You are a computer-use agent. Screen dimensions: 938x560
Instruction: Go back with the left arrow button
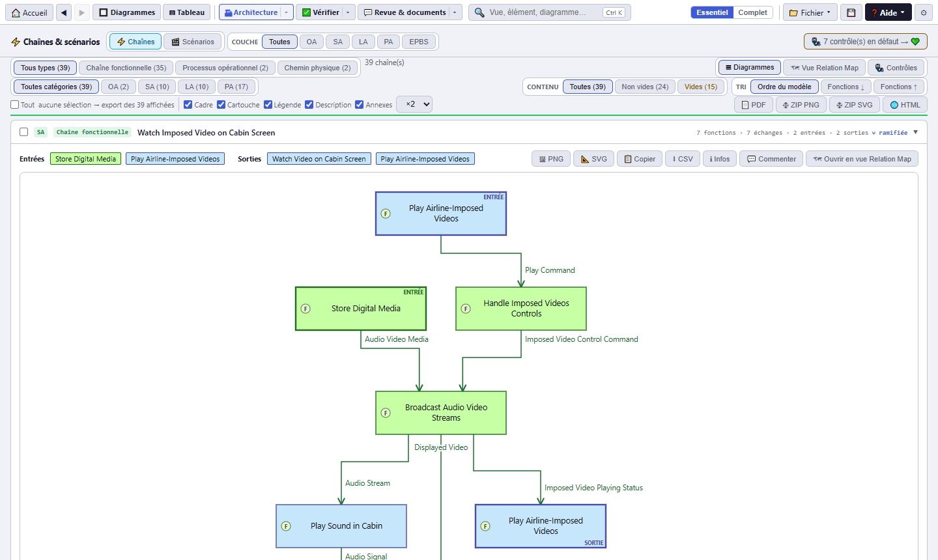64,12
